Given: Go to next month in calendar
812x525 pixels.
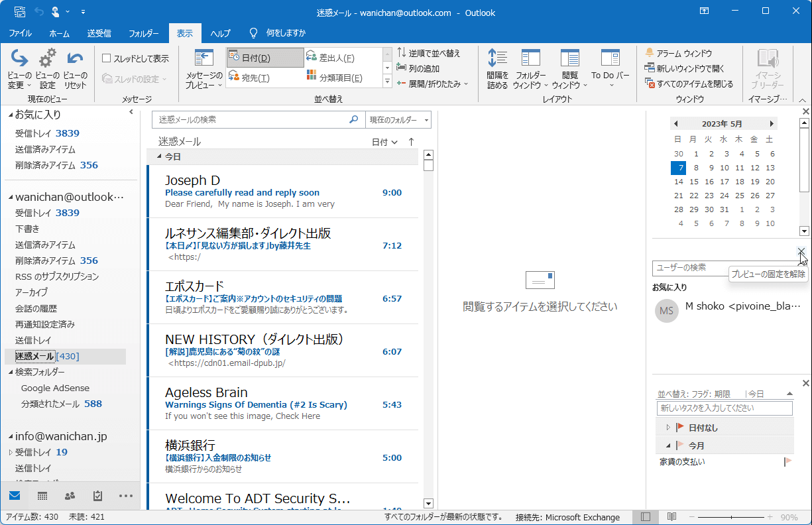Looking at the screenshot, I should [x=772, y=124].
